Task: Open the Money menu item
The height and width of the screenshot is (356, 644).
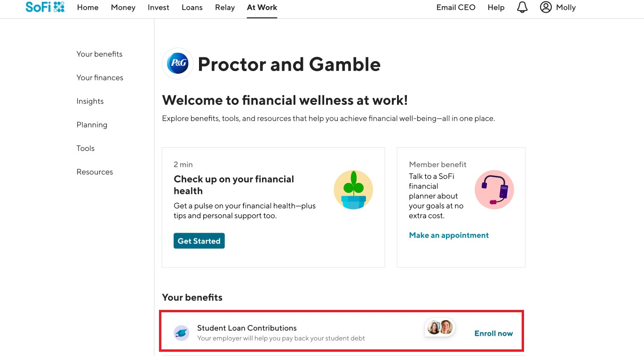Action: pos(123,7)
